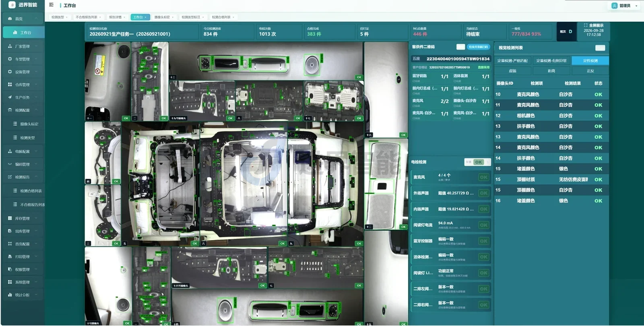
Task: Expand the 编码管理 sidebar menu
Action: point(23,164)
